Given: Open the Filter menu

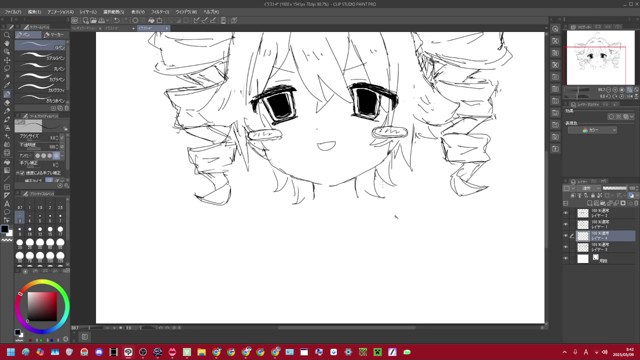Looking at the screenshot, I should tap(160, 12).
